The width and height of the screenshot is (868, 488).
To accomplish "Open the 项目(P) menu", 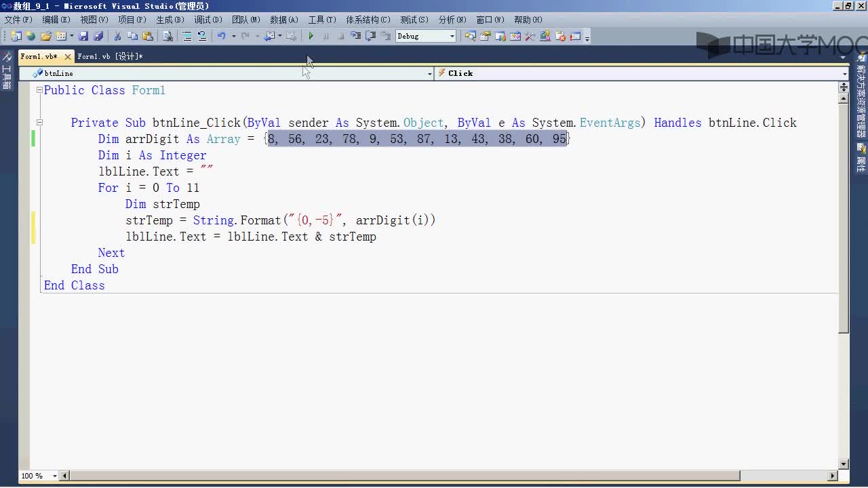I will coord(132,20).
